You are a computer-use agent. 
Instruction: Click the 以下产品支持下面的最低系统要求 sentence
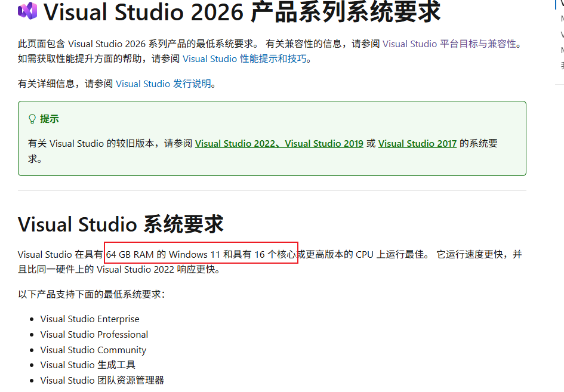(91, 294)
